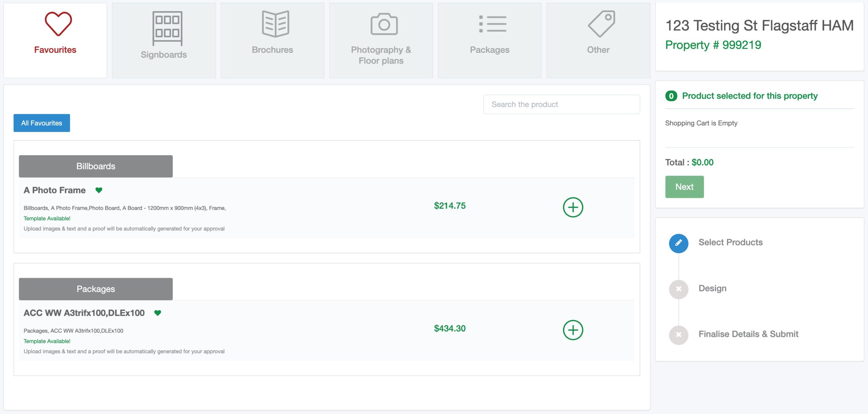Image resolution: width=868 pixels, height=414 pixels.
Task: Click the Shopping Cart is Empty message
Action: click(x=701, y=123)
